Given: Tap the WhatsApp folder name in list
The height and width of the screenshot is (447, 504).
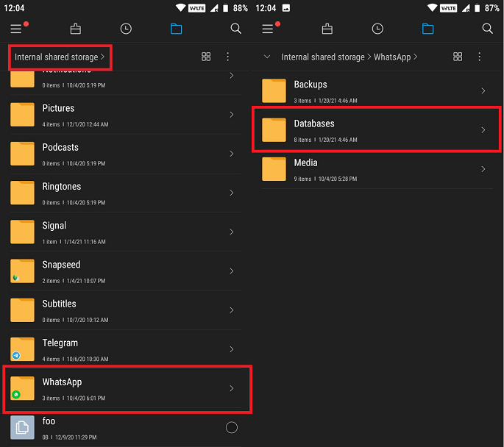Looking at the screenshot, I should coord(62,382).
